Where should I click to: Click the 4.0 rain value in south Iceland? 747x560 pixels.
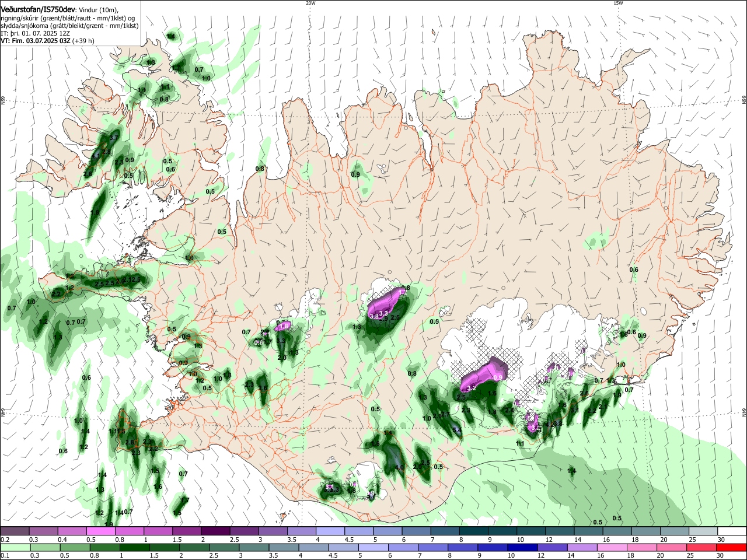(400, 467)
